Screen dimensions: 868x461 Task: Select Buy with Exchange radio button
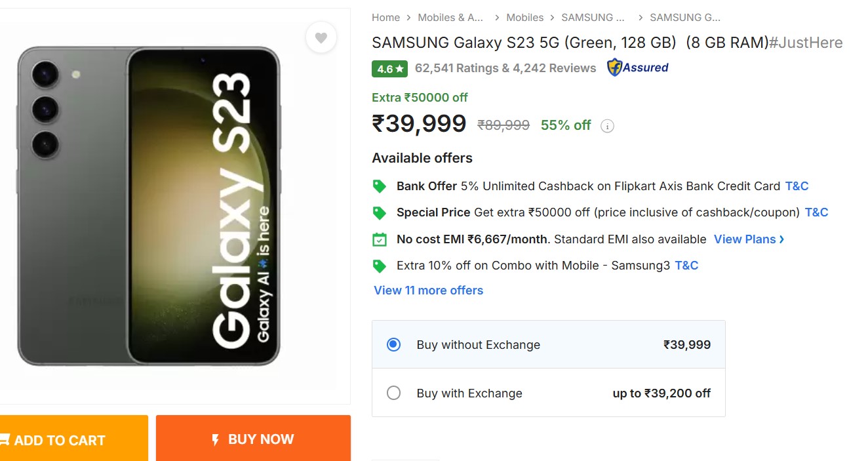point(393,393)
